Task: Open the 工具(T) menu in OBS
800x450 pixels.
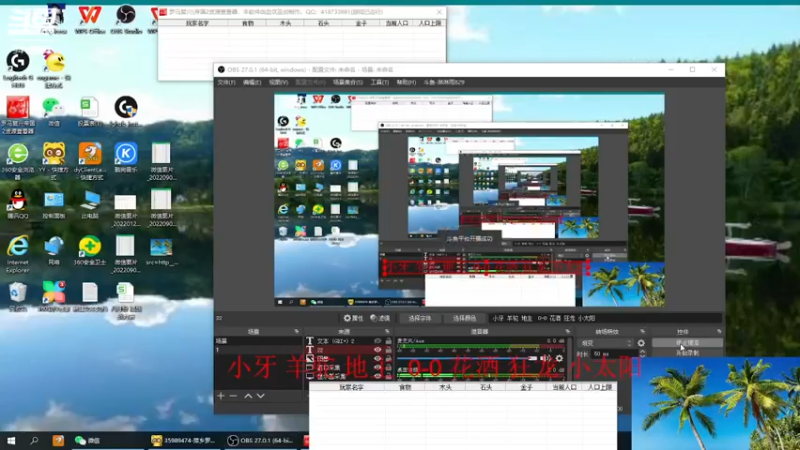Action: [x=379, y=82]
